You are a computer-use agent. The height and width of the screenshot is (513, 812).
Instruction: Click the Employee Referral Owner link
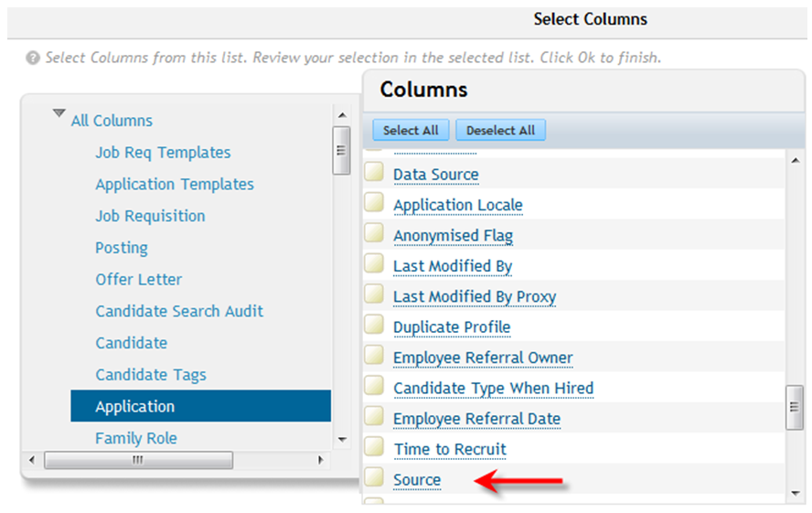click(x=483, y=358)
